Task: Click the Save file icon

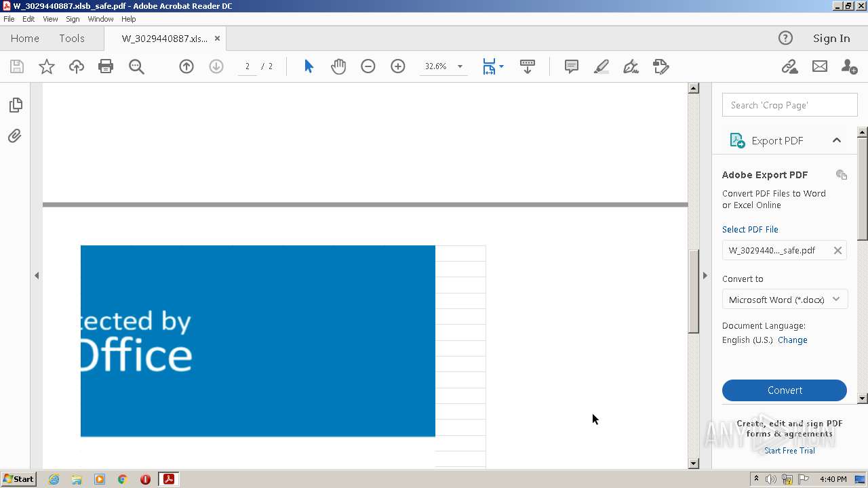Action: pos(17,66)
